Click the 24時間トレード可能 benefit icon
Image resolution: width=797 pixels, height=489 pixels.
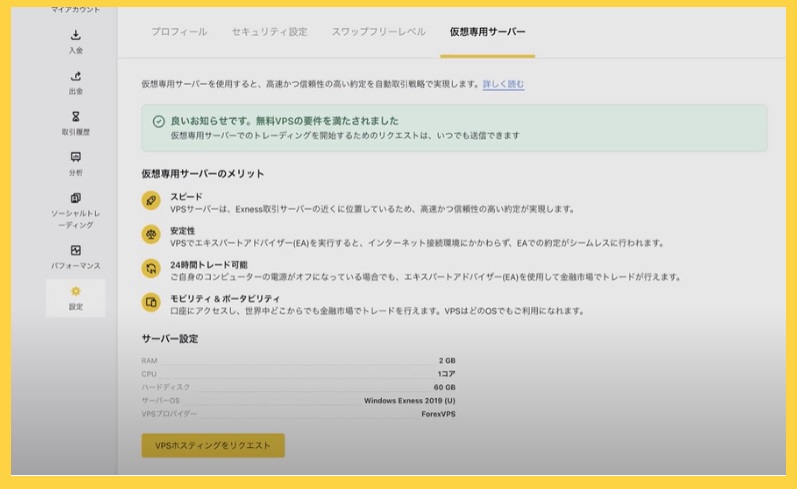coord(151,268)
